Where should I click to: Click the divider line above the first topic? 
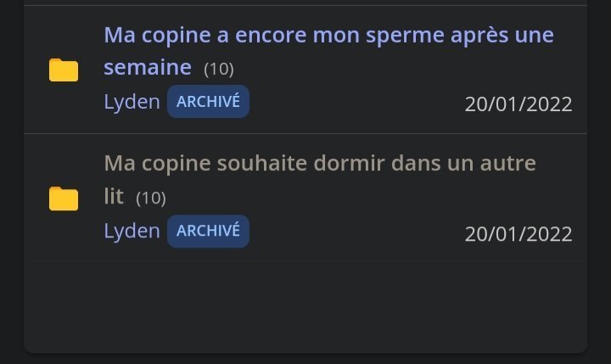[x=305, y=5]
